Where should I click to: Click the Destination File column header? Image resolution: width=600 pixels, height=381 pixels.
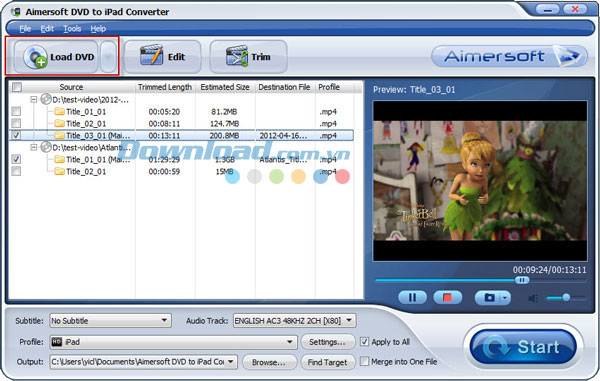(x=285, y=87)
